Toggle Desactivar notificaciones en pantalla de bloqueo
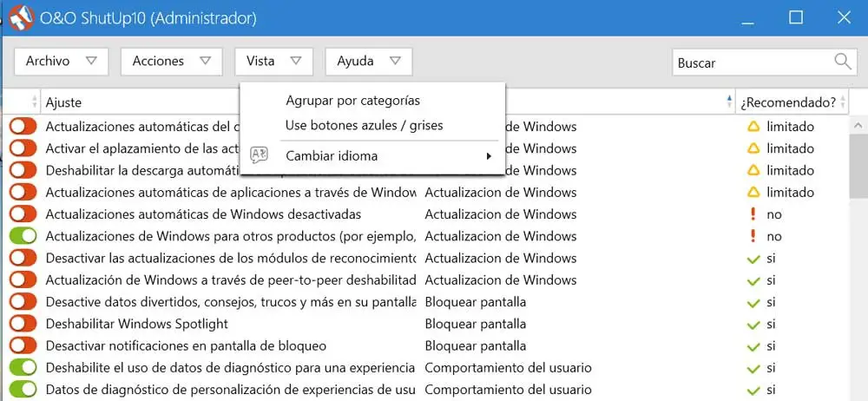This screenshot has width=868, height=401. click(23, 345)
